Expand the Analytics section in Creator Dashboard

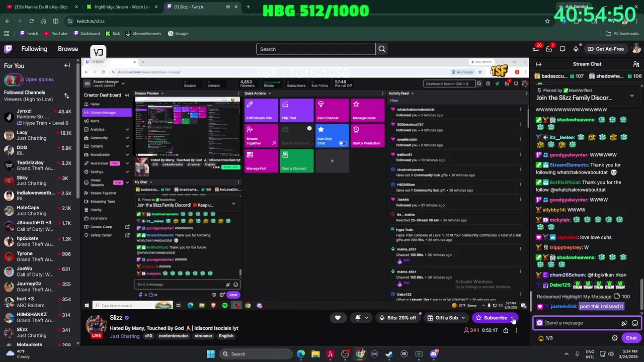tap(127, 130)
